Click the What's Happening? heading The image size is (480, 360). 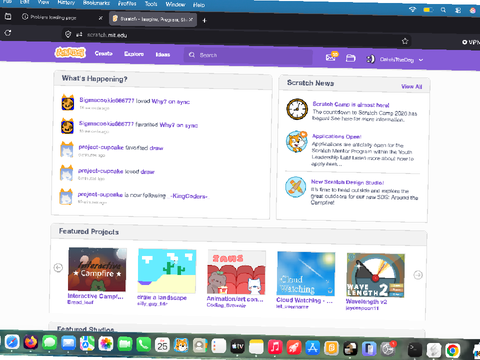pos(94,79)
